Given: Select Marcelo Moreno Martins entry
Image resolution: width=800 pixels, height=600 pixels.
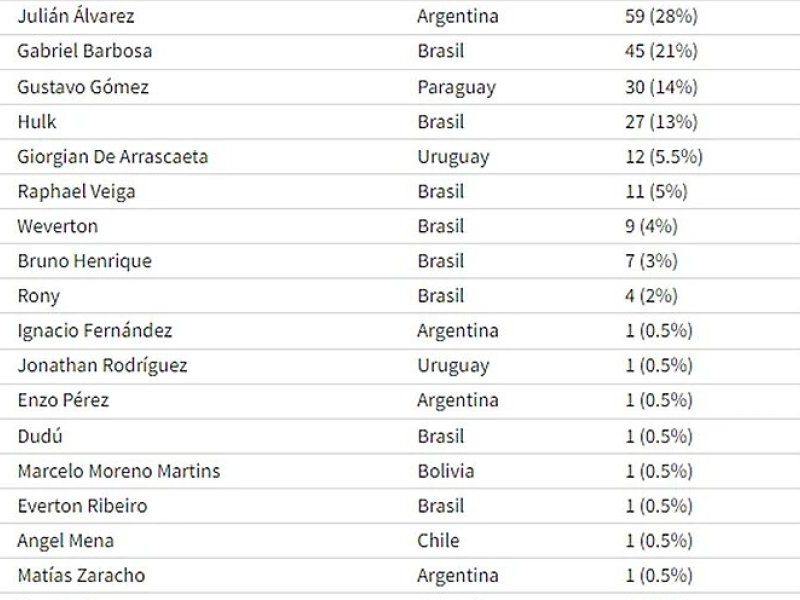Looking at the screenshot, I should click(119, 471).
